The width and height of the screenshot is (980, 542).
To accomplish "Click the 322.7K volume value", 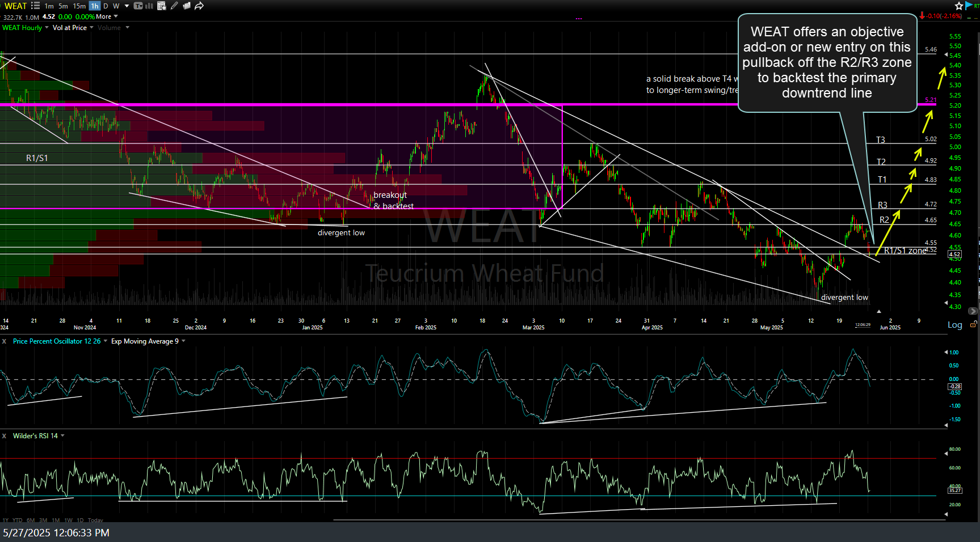I will (x=12, y=17).
